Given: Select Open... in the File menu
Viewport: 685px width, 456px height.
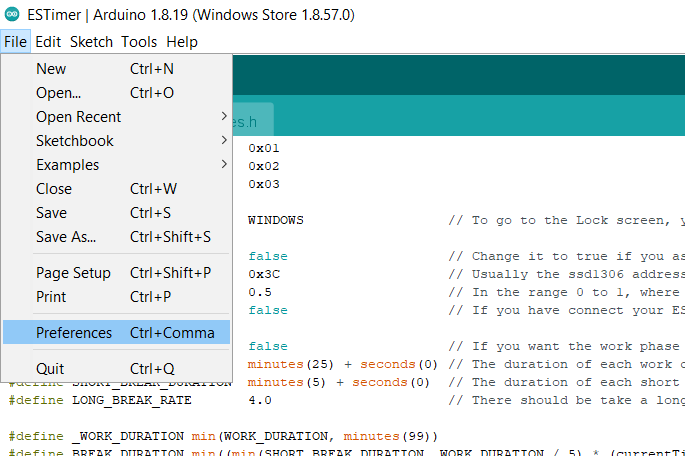Looking at the screenshot, I should (x=116, y=93).
